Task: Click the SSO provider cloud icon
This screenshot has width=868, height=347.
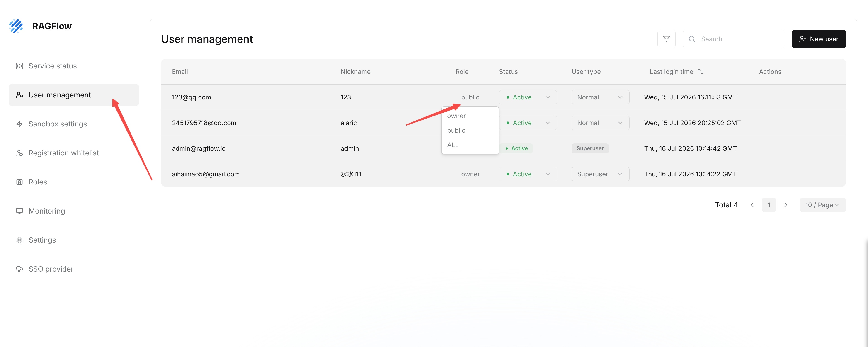Action: coord(19,269)
